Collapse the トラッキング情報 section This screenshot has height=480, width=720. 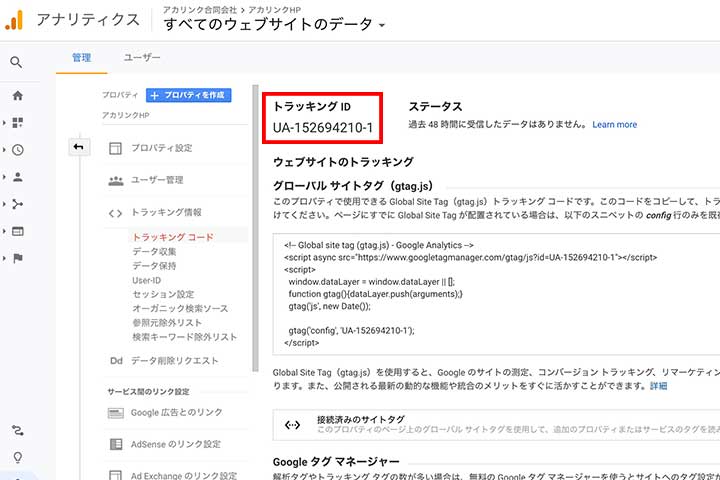(166, 212)
